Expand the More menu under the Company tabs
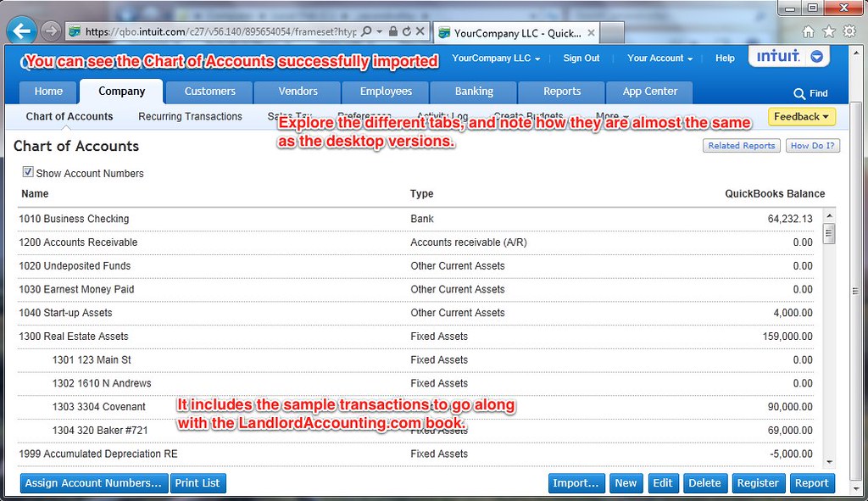The height and width of the screenshot is (501, 868). click(613, 116)
